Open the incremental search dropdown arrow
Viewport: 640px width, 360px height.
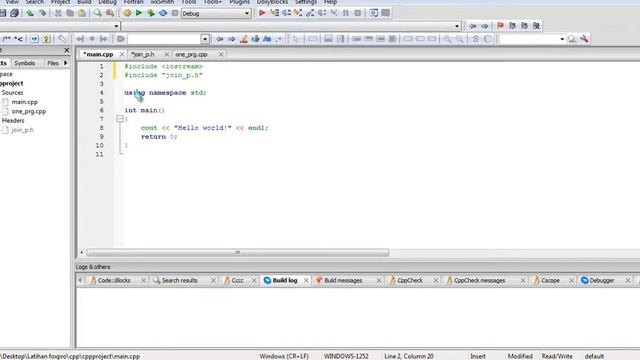pyautogui.click(x=205, y=39)
